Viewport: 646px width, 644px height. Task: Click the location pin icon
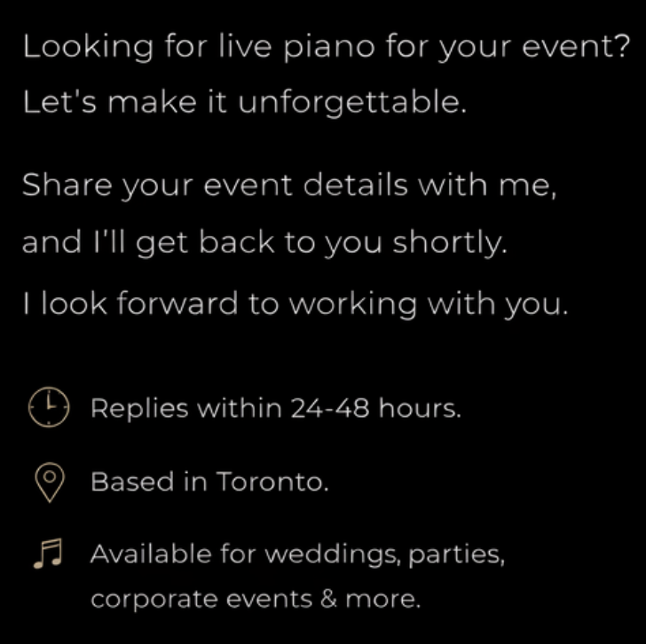50,482
